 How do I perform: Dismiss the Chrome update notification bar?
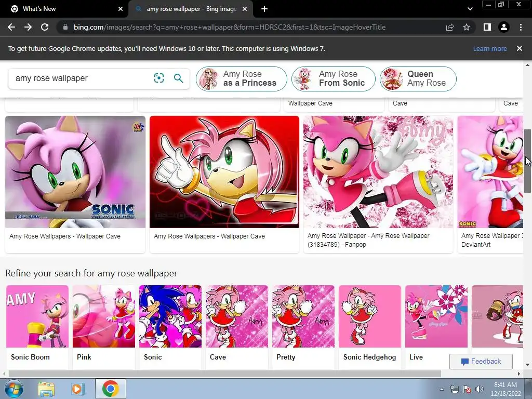coord(520,48)
